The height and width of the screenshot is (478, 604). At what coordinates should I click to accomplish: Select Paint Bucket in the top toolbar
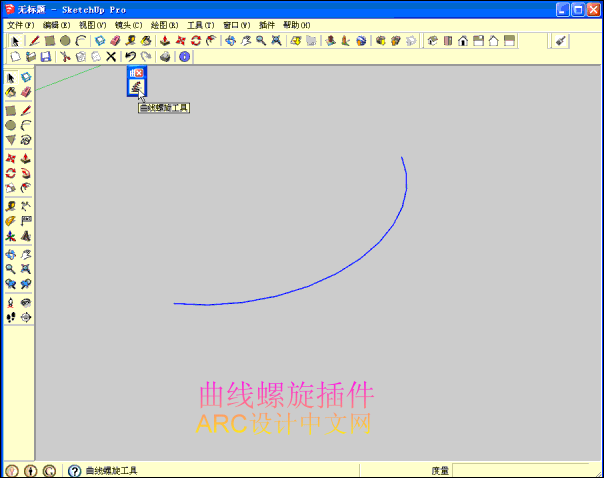point(146,41)
